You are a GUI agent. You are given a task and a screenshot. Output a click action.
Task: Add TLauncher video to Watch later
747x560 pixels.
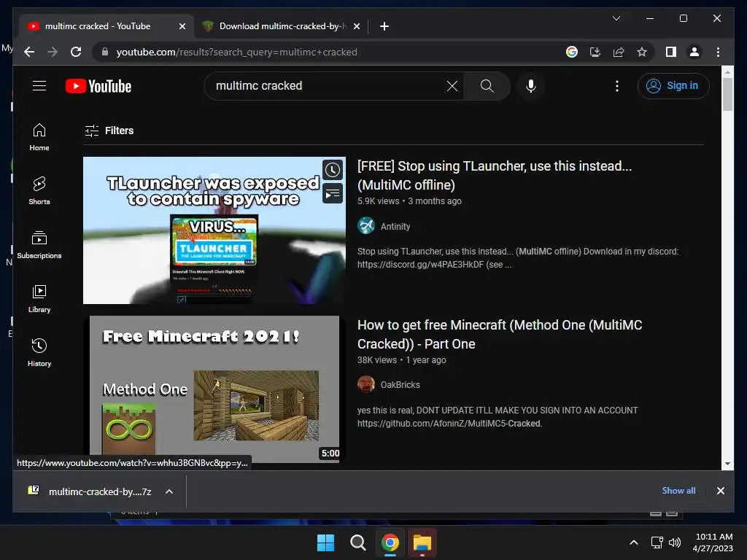[x=333, y=170]
